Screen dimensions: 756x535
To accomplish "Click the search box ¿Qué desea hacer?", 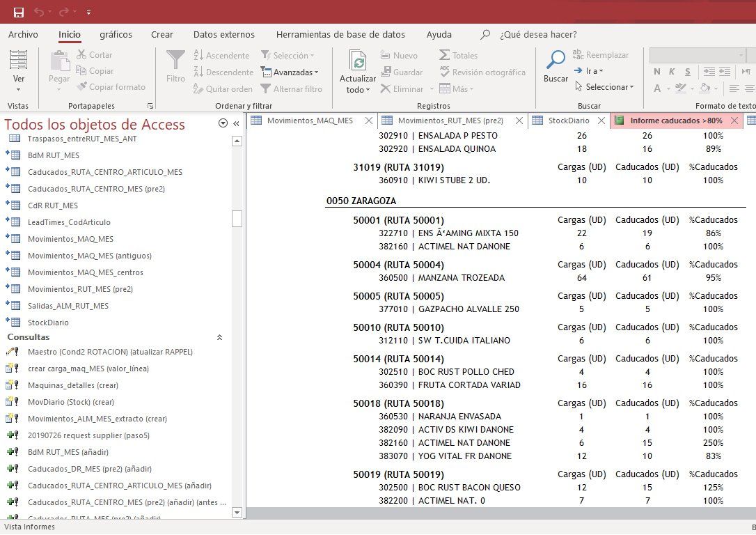I will click(x=537, y=34).
